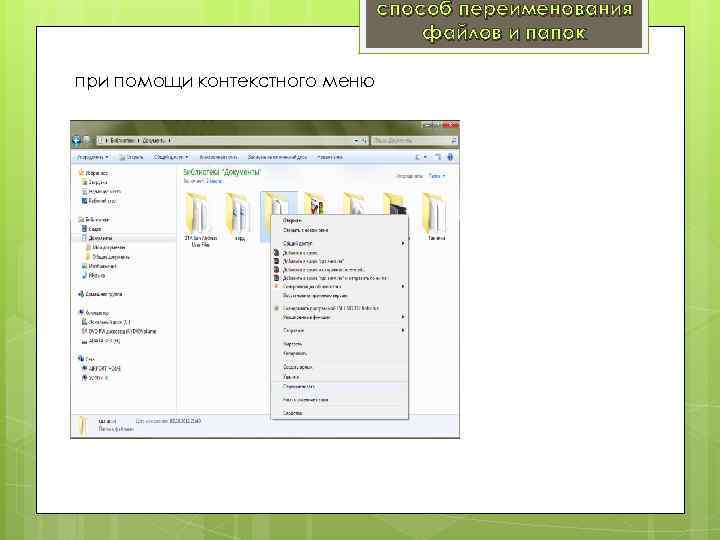720x540 pixels.
Task: Choose Переименовать in the context menu
Action: [340, 387]
